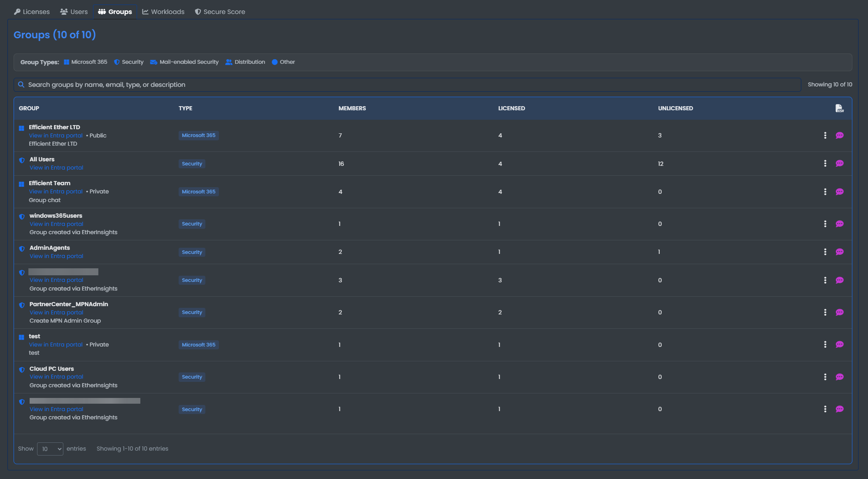Click Microsoft 365 badge in Efficient Team row
Viewport: 868px width, 479px height.
[198, 192]
